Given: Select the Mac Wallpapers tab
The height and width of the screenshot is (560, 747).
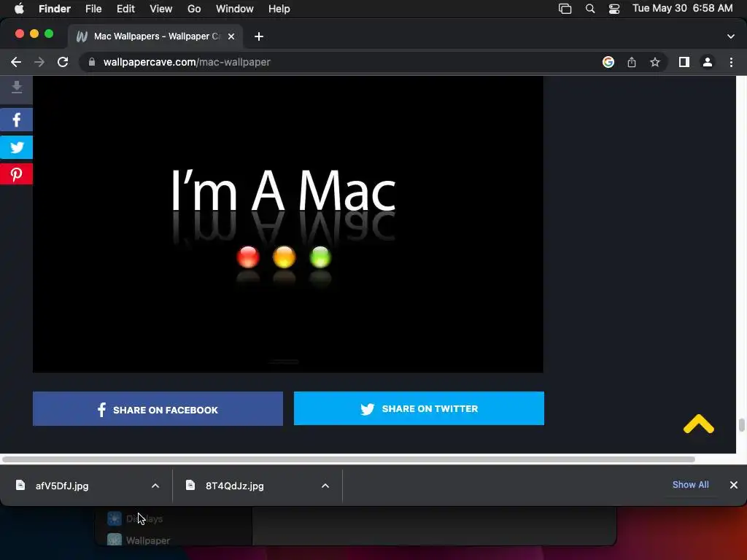Looking at the screenshot, I should point(155,36).
